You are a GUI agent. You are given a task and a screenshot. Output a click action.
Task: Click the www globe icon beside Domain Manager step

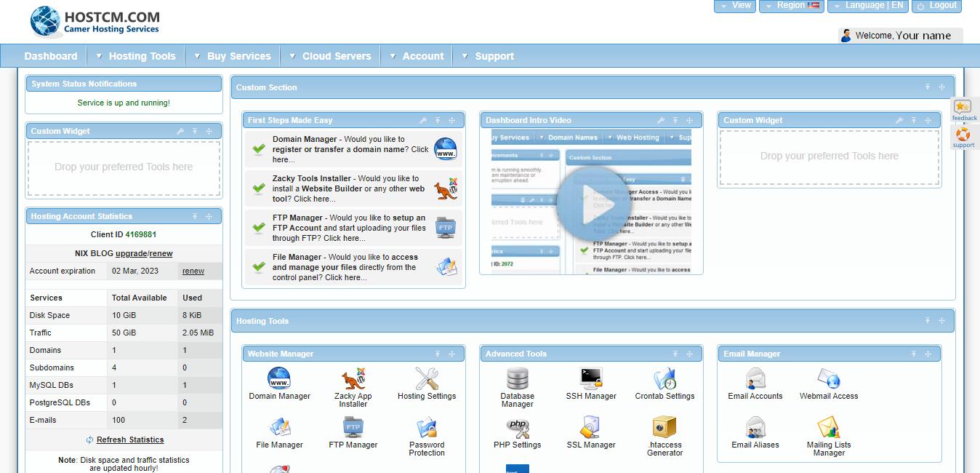click(446, 149)
